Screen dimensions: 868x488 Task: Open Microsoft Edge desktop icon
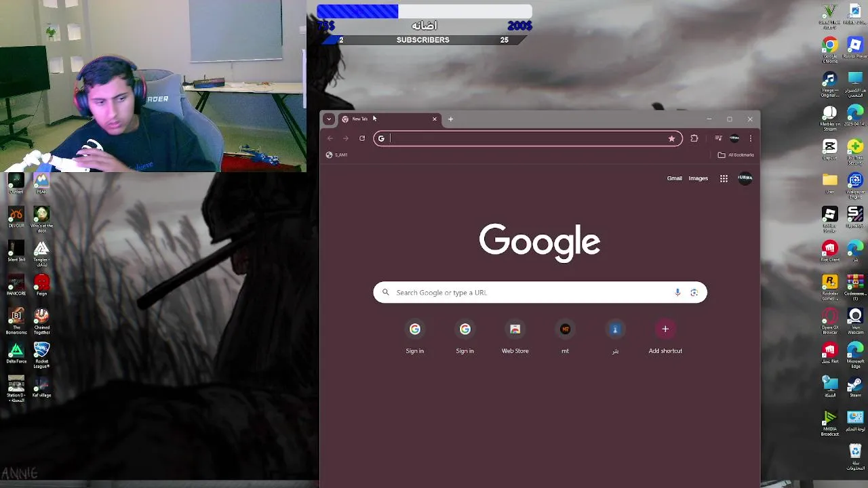[x=855, y=354]
